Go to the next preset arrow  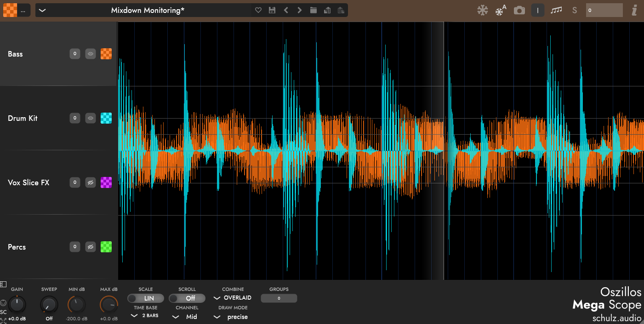click(300, 10)
